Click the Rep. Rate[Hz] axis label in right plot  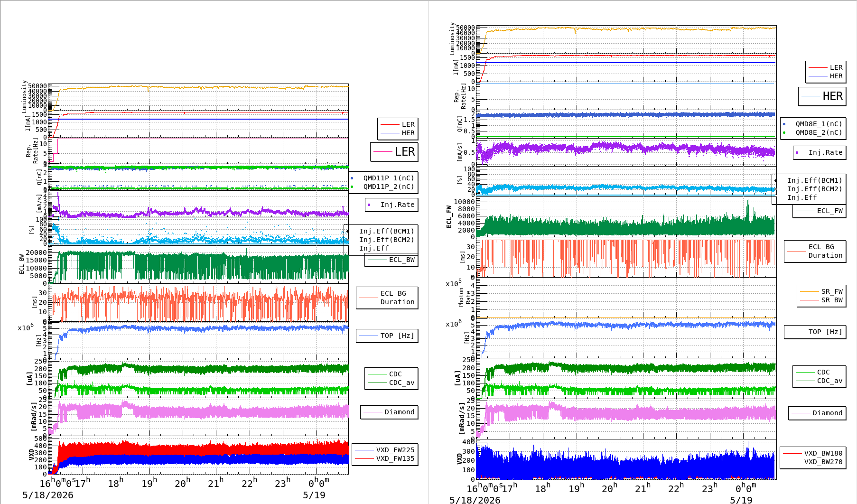[460, 96]
